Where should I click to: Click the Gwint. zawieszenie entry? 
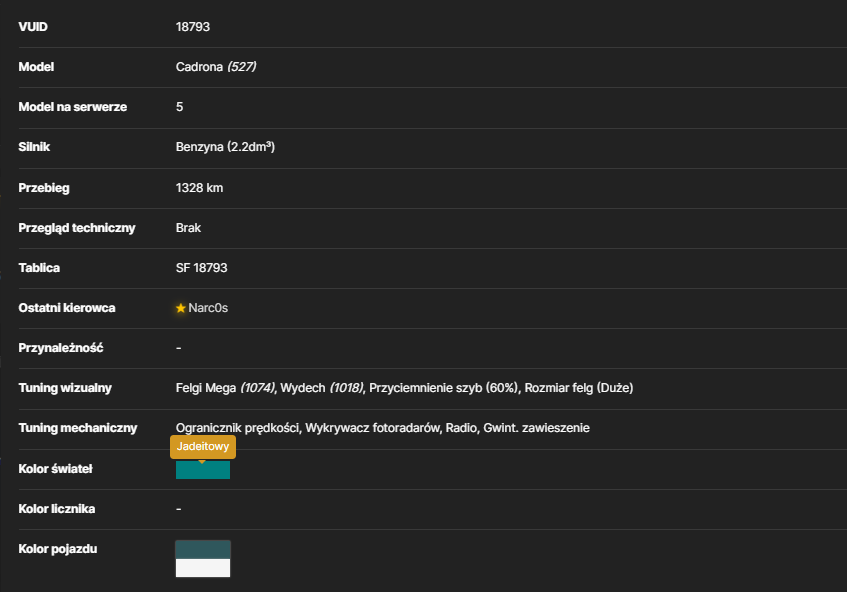point(536,428)
